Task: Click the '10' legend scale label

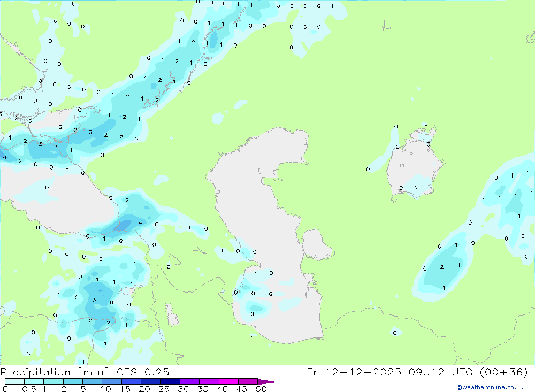Action: click(x=106, y=389)
